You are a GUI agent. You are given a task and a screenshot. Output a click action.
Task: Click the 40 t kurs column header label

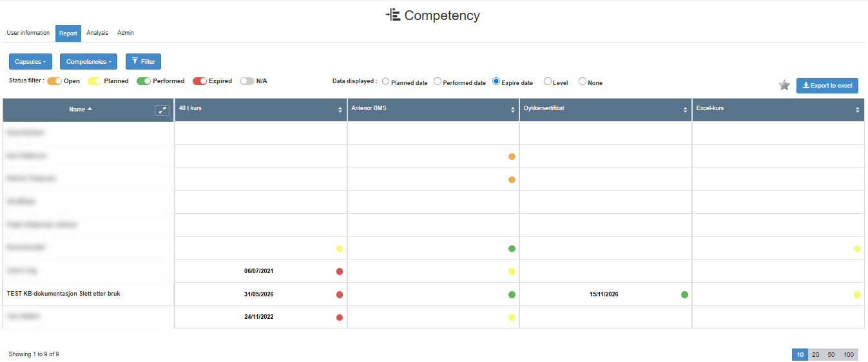click(190, 108)
